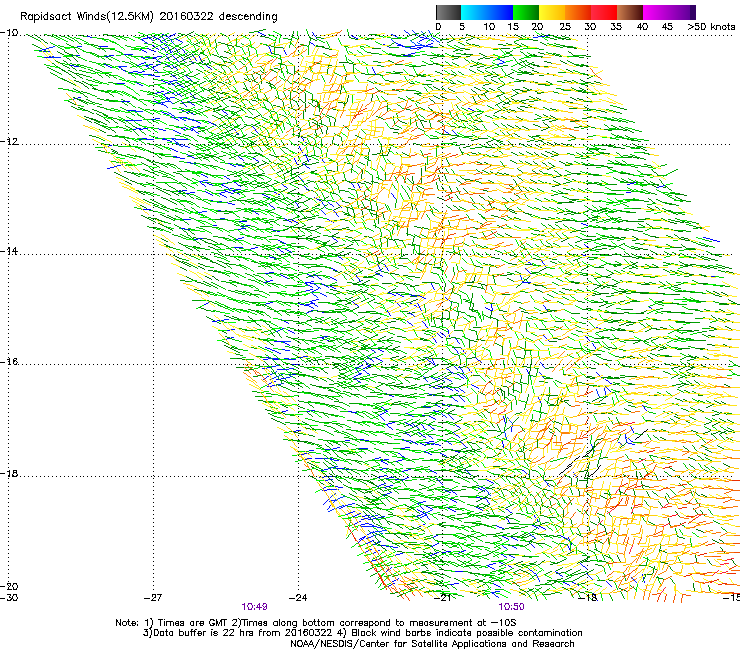The image size is (740, 650).
Task: Click the brown 35-40 knots legend swatch
Action: tap(630, 12)
